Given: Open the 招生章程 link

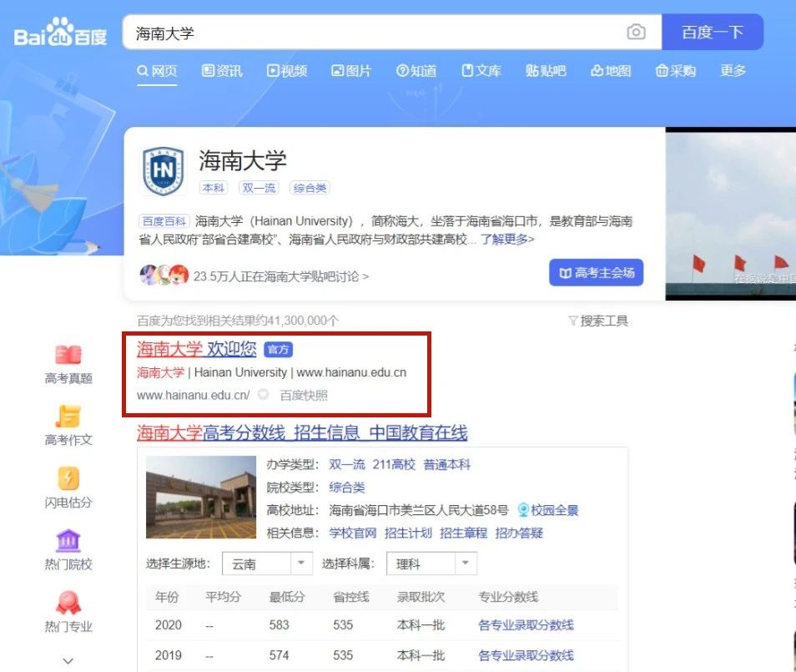Looking at the screenshot, I should click(463, 533).
